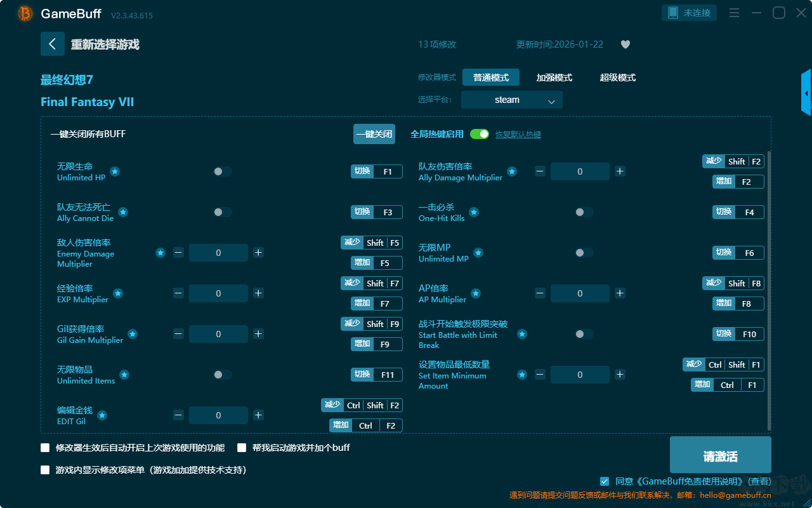Click the phone 未连接 connection button
Image resolution: width=812 pixels, height=508 pixels.
[690, 13]
